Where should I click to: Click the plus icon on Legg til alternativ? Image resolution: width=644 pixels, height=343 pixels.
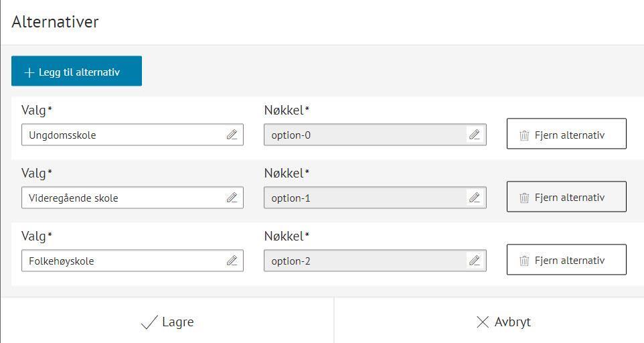point(29,72)
